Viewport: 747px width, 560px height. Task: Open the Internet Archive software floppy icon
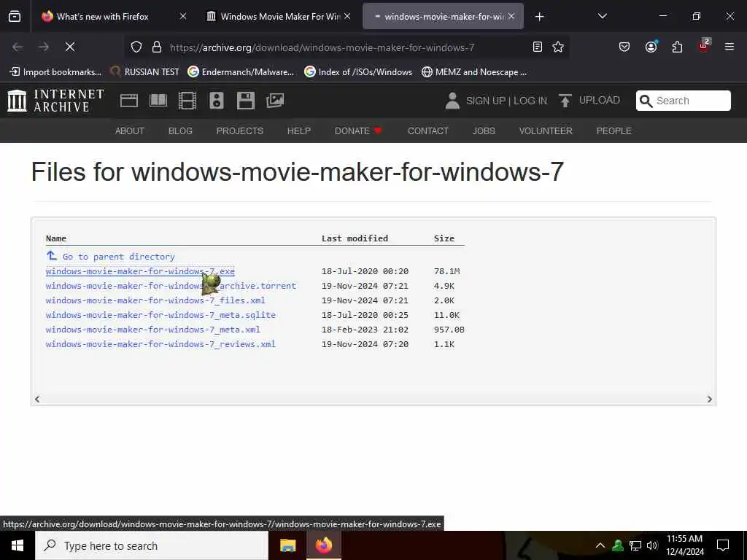245,101
